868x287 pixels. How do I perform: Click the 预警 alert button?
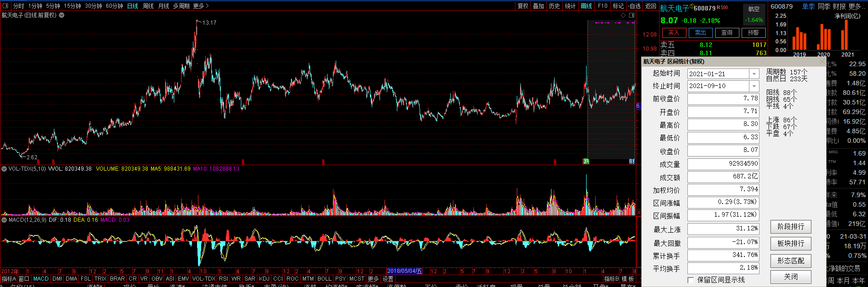click(x=754, y=32)
